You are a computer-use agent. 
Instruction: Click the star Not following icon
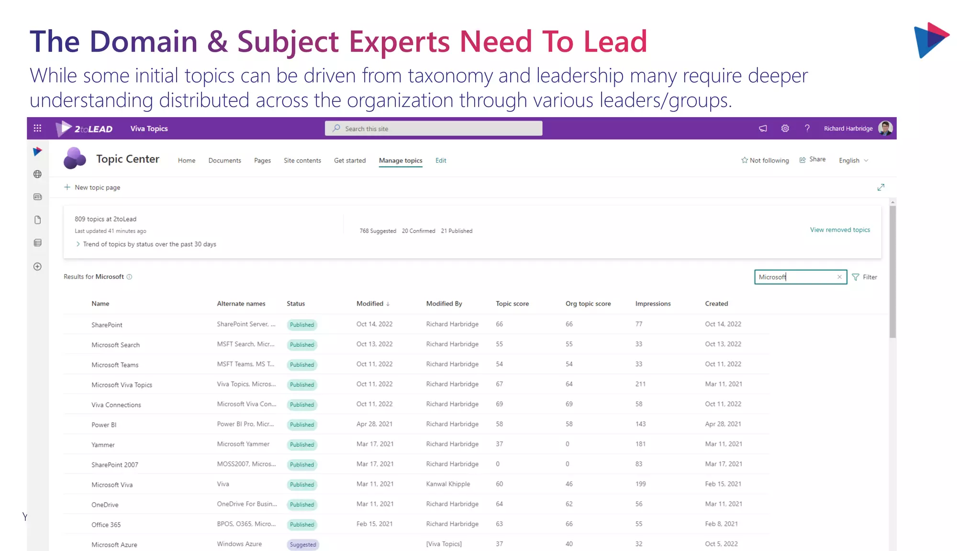click(744, 160)
